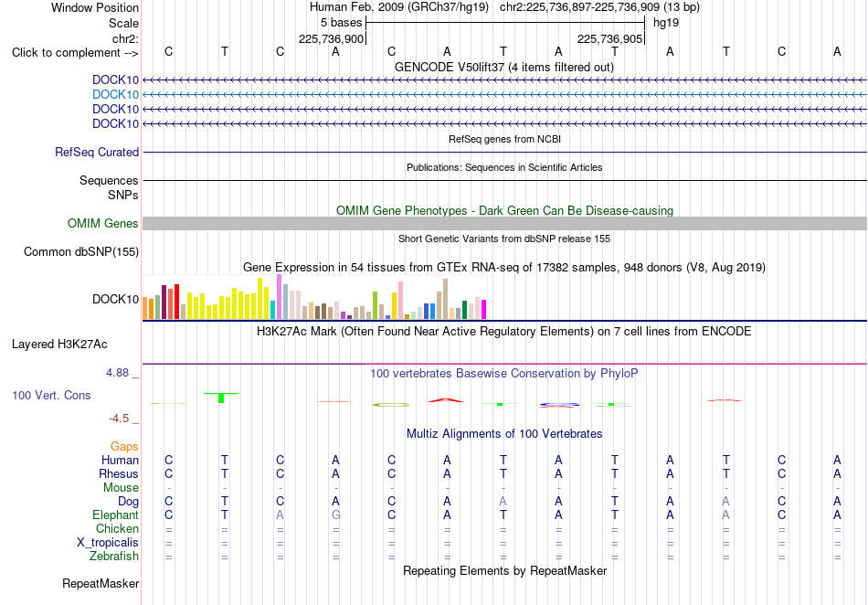Click the Common dbSNP(155) label
868x605 pixels.
pos(81,252)
